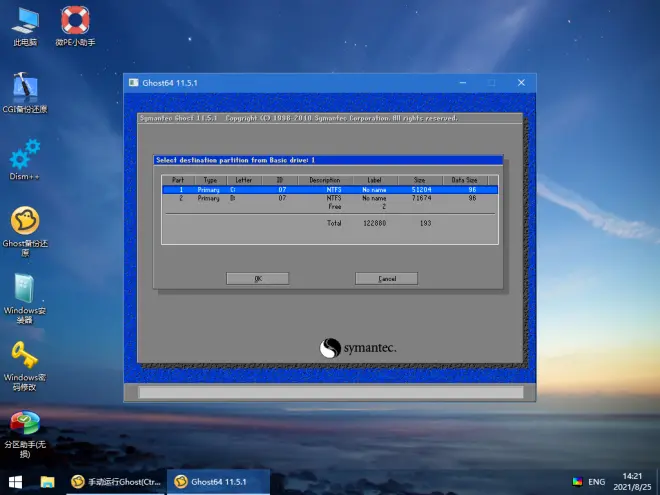Click the size value 71674

coord(421,198)
